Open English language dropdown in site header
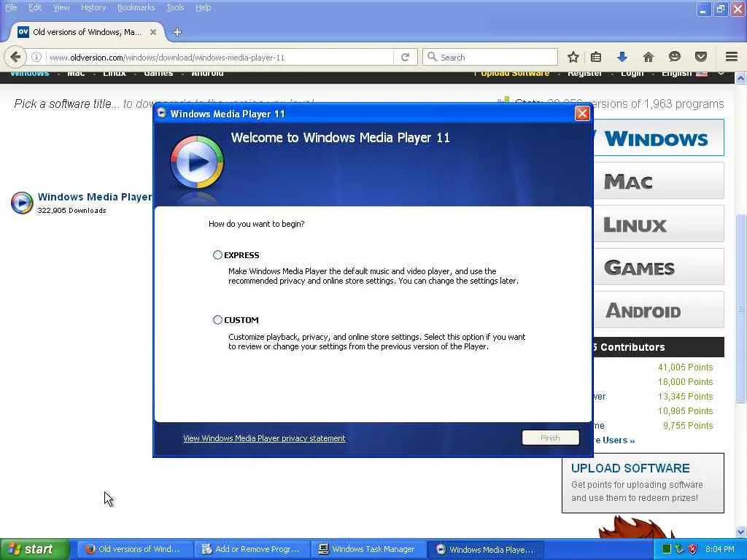This screenshot has height=560, width=747. (x=692, y=74)
